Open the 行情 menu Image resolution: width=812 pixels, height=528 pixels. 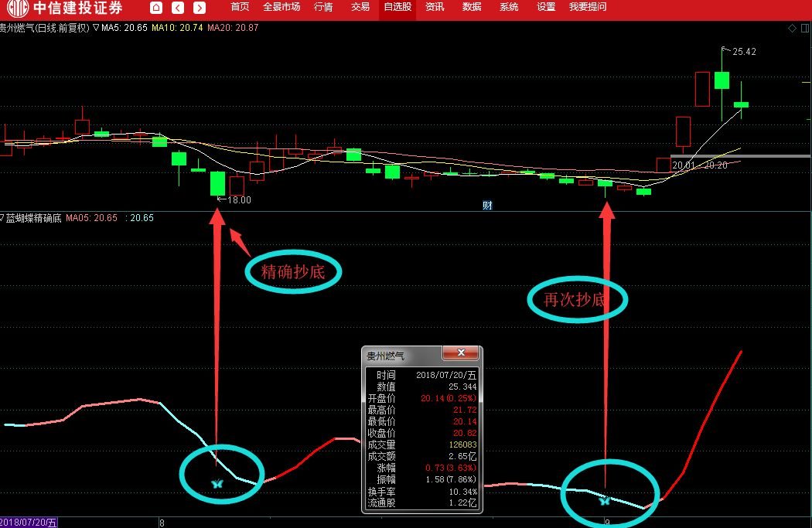(323, 7)
